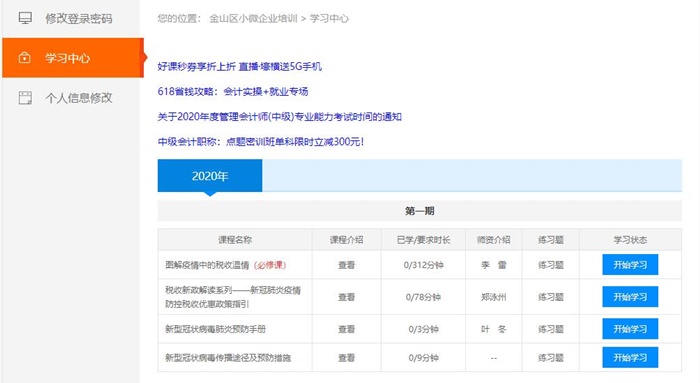Viewport: 700px width, 383px height.
Task: Open link 好课秒券享折上折 直播·壕横送5G手机
Action: pos(239,67)
